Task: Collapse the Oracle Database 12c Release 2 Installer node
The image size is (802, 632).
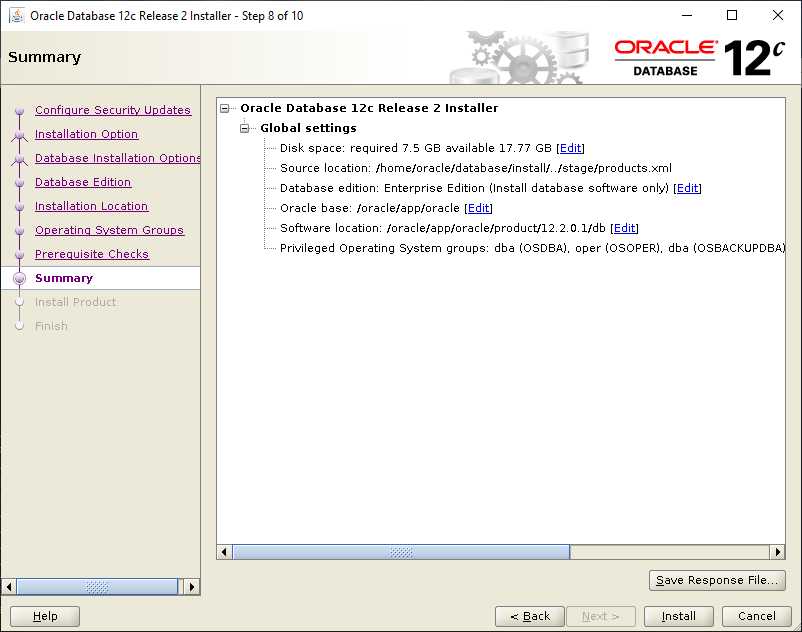Action: point(225,108)
